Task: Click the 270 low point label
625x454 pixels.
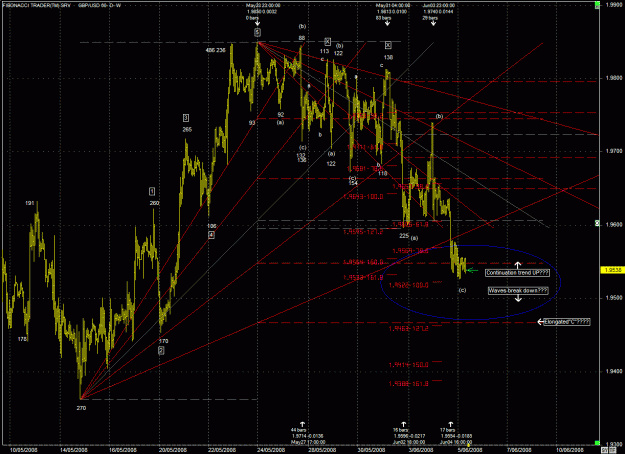Action: click(x=81, y=408)
